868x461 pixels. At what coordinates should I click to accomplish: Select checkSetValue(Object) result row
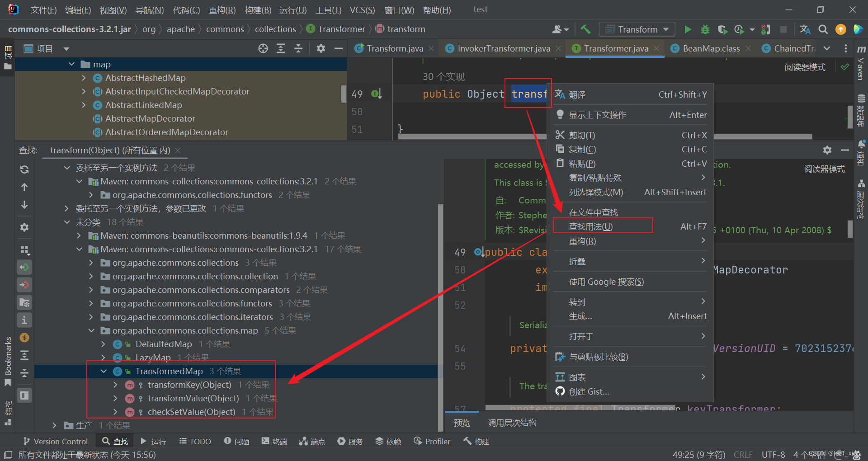point(235,412)
